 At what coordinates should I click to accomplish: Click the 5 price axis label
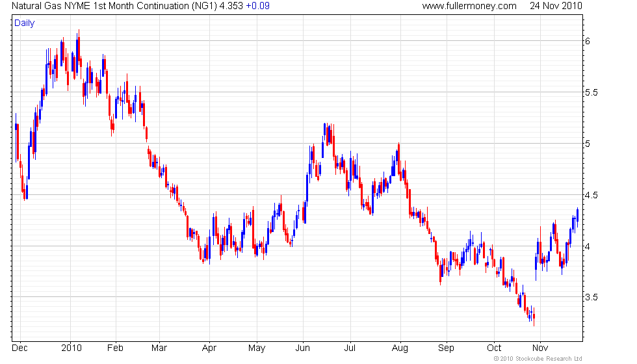coord(588,144)
